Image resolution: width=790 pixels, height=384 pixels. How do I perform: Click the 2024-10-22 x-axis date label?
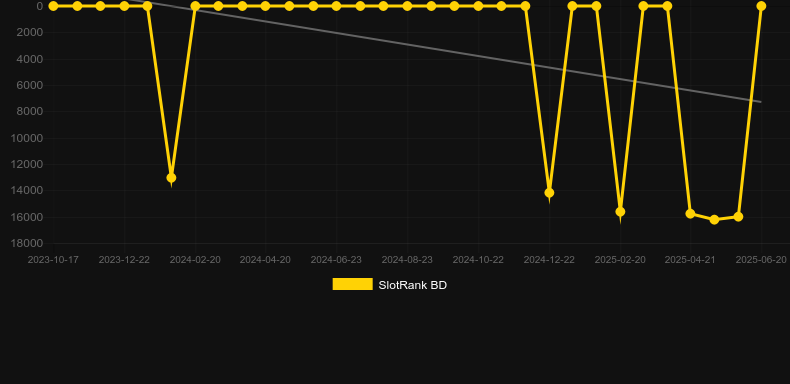478,260
